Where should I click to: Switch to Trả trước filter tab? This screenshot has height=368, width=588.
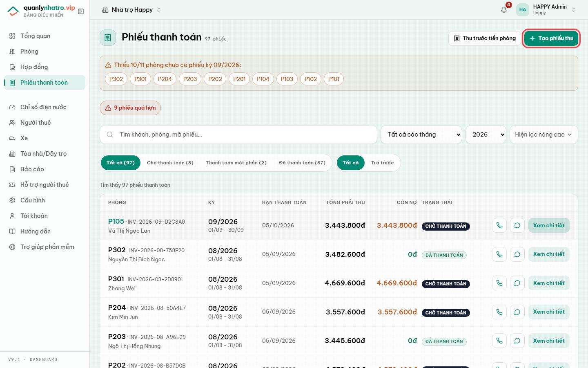tap(383, 163)
